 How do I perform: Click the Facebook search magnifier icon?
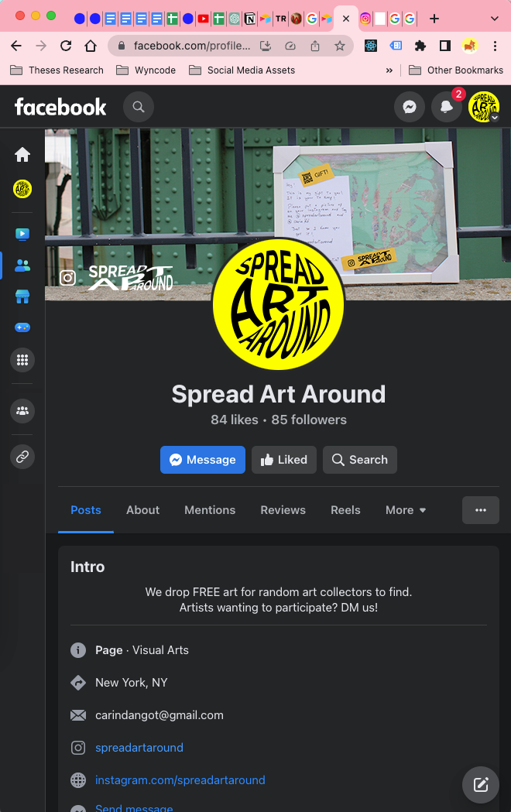point(139,107)
